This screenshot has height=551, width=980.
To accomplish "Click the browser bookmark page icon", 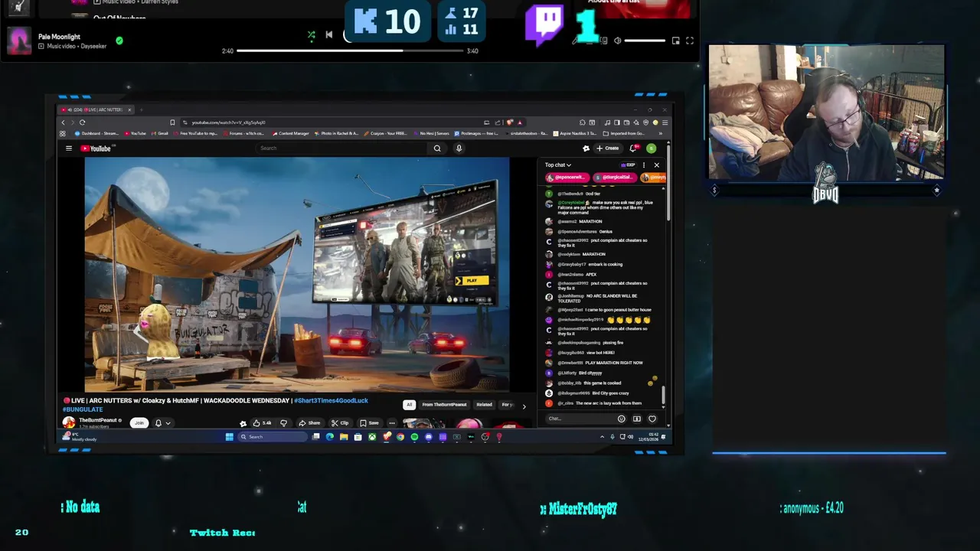I will [172, 122].
